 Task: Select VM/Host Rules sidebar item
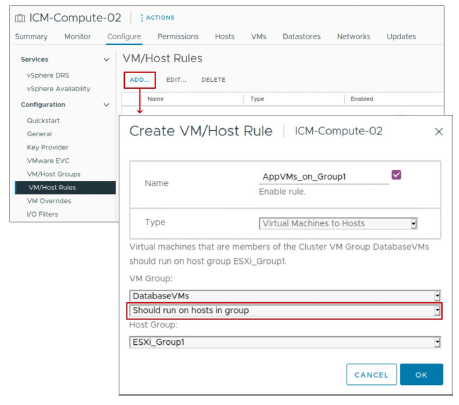65,188
